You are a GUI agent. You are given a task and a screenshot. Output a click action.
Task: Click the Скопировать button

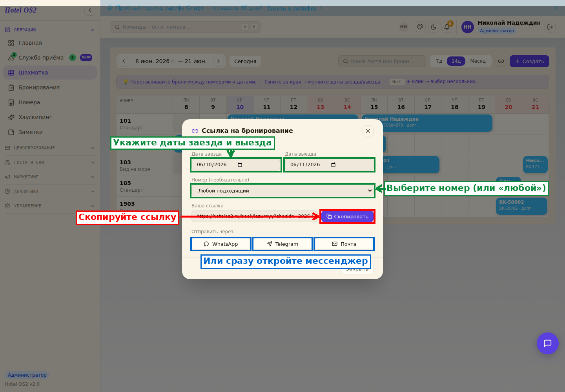point(347,216)
